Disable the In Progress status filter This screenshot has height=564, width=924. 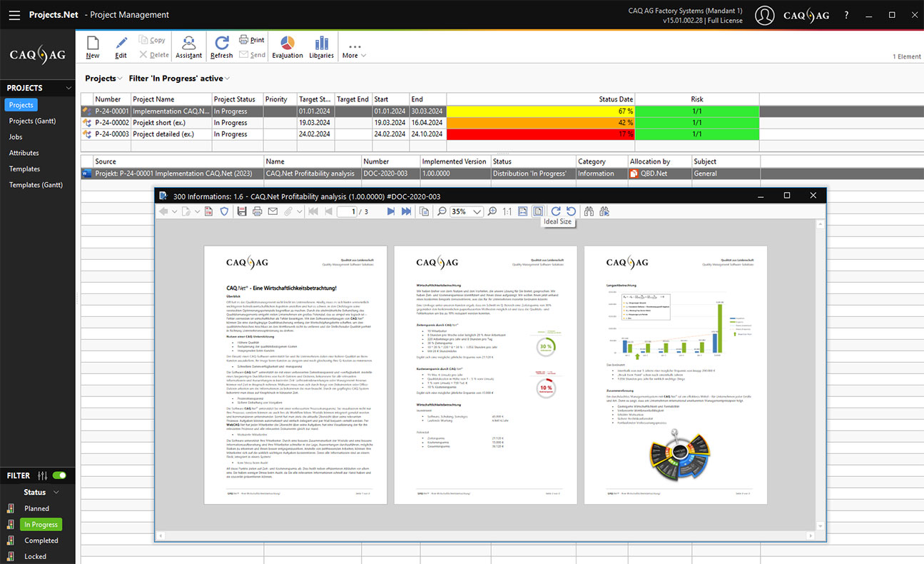41,525
